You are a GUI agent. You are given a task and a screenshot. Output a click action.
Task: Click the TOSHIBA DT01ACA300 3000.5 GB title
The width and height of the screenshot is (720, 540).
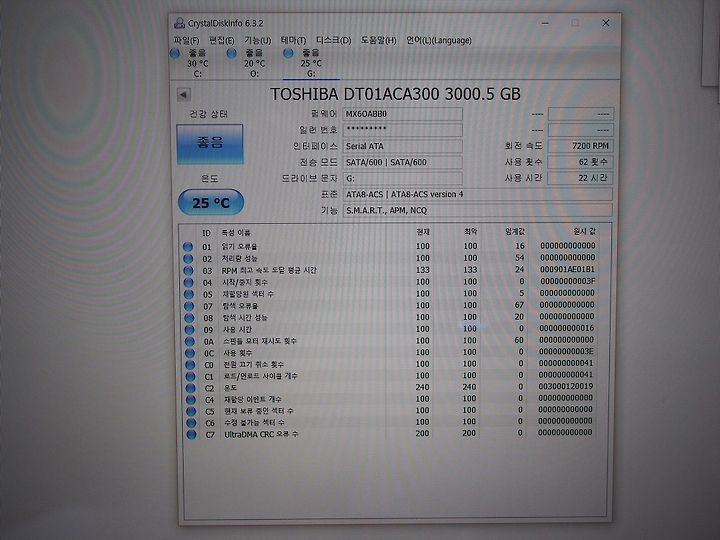pyautogui.click(x=395, y=94)
